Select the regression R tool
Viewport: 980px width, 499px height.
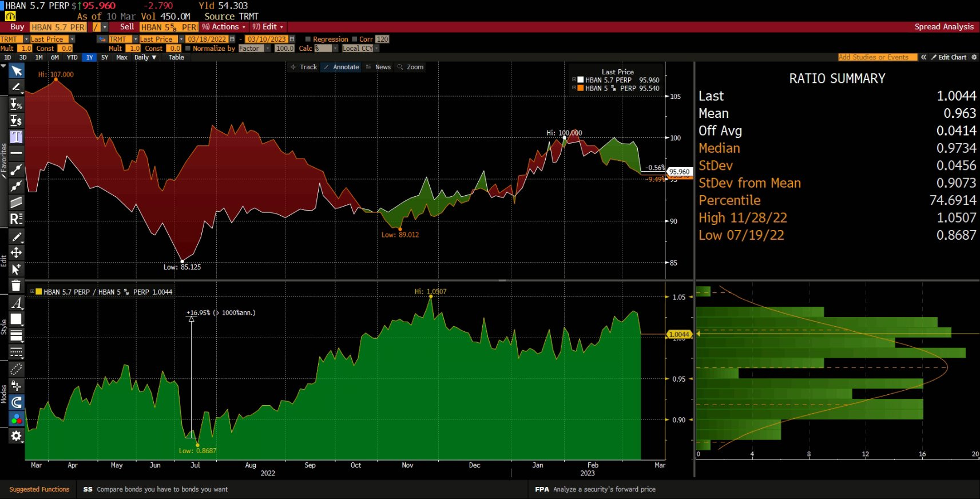(x=16, y=219)
